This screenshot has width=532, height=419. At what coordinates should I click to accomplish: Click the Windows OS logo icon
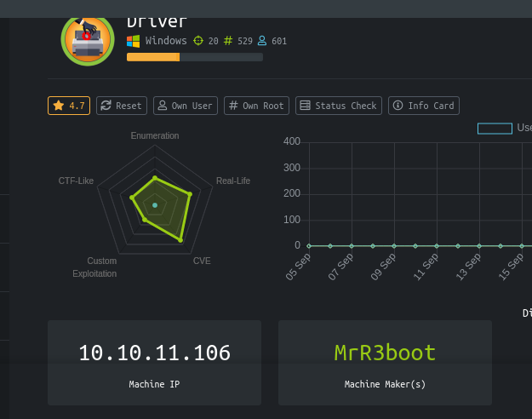pyautogui.click(x=133, y=41)
